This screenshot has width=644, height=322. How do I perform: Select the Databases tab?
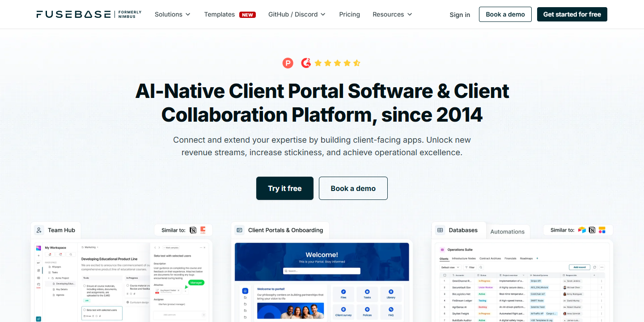coord(458,230)
